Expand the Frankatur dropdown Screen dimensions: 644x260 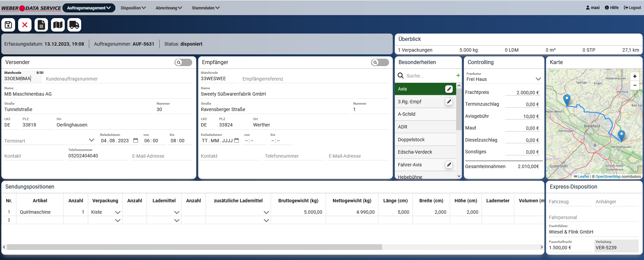(538, 79)
